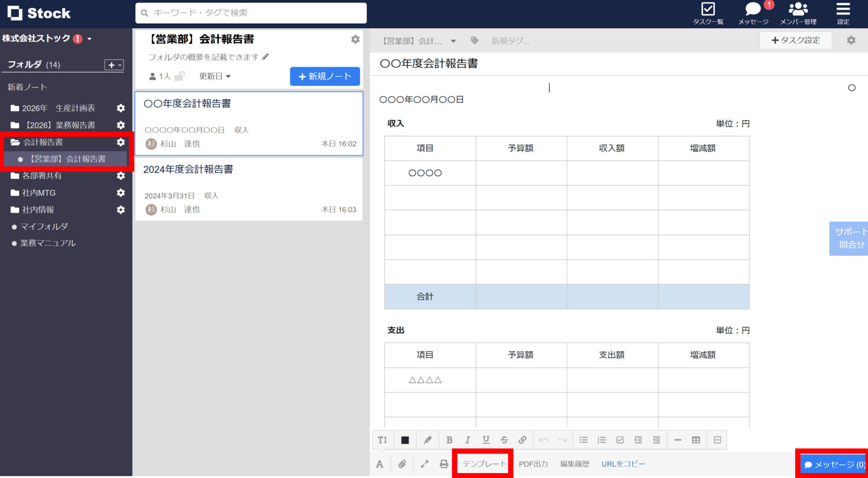Copy the note URL via URLをコピー
Screen dimensions: 868x478
(x=623, y=464)
